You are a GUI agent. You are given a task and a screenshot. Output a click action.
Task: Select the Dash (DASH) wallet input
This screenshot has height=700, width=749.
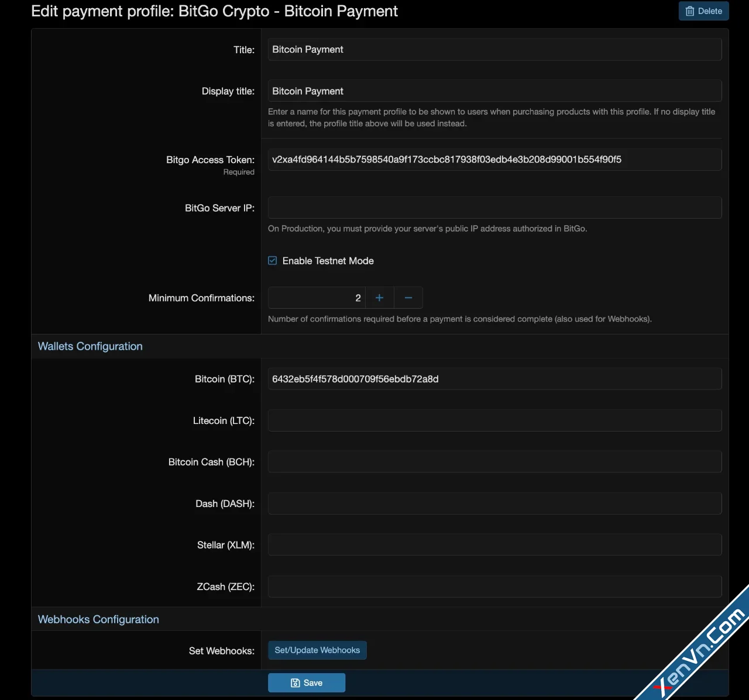pyautogui.click(x=494, y=503)
